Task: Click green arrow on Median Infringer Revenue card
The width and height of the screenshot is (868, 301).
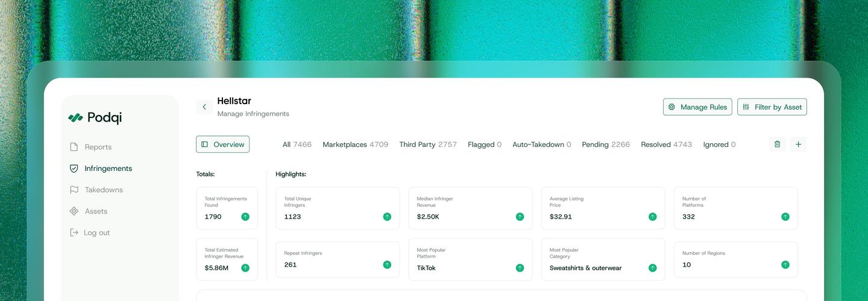Action: tap(520, 217)
